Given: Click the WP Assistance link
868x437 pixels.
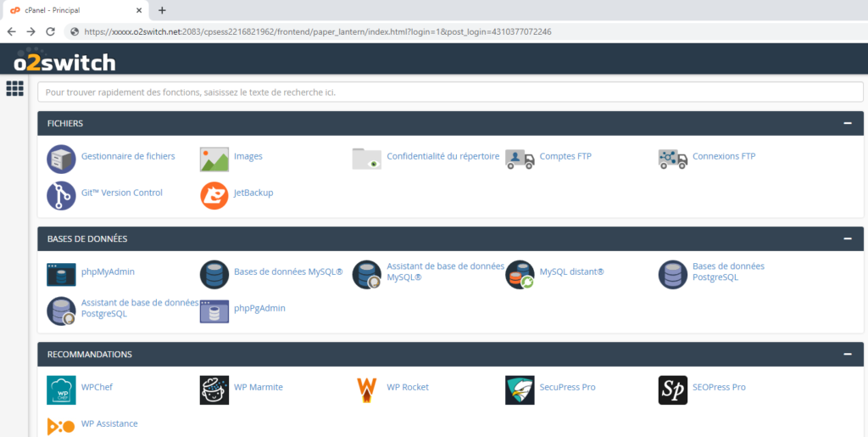Looking at the screenshot, I should 109,423.
